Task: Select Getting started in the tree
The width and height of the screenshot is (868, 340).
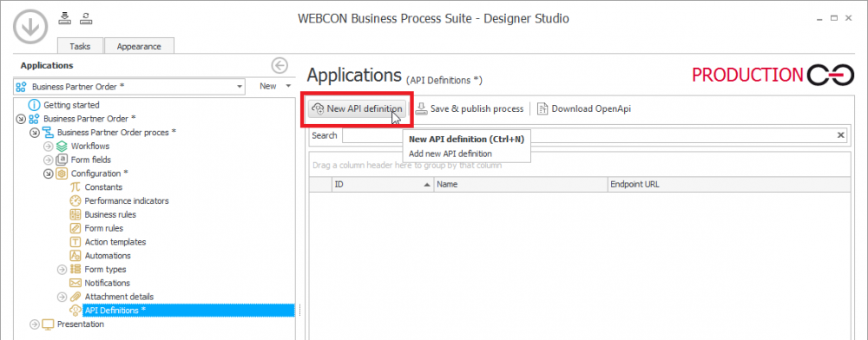Action: pyautogui.click(x=71, y=104)
